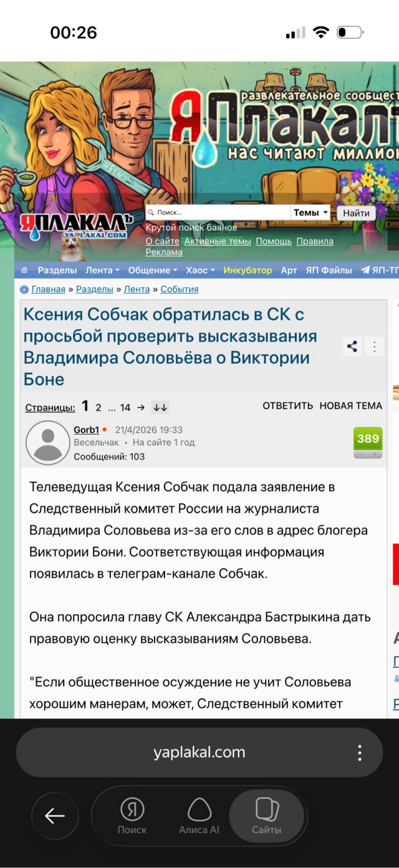Click the 389 post rating badge
This screenshot has width=399, height=868.
(368, 439)
